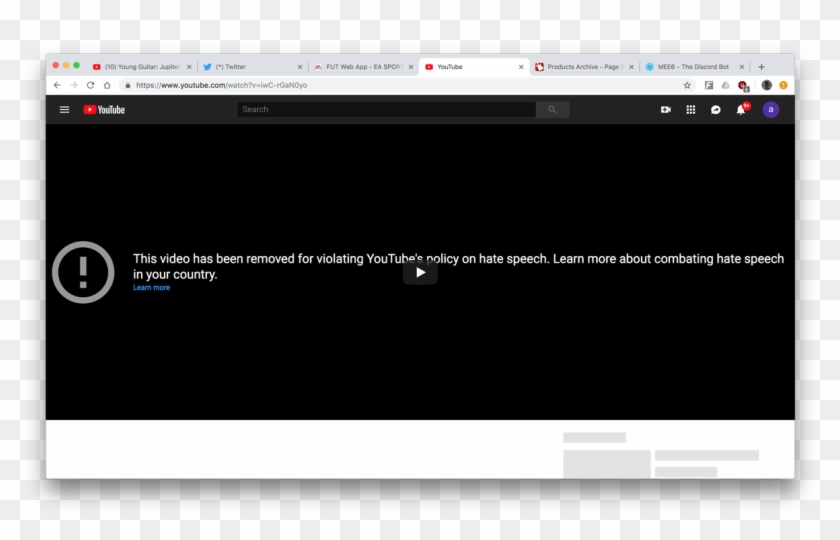This screenshot has width=840, height=540.
Task: Click the exclamation warning circle icon
Action: point(83,272)
